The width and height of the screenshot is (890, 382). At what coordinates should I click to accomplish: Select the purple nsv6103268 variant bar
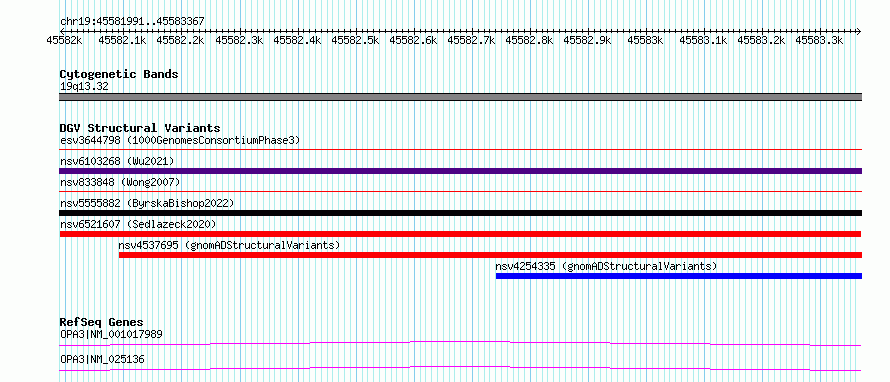click(x=460, y=171)
